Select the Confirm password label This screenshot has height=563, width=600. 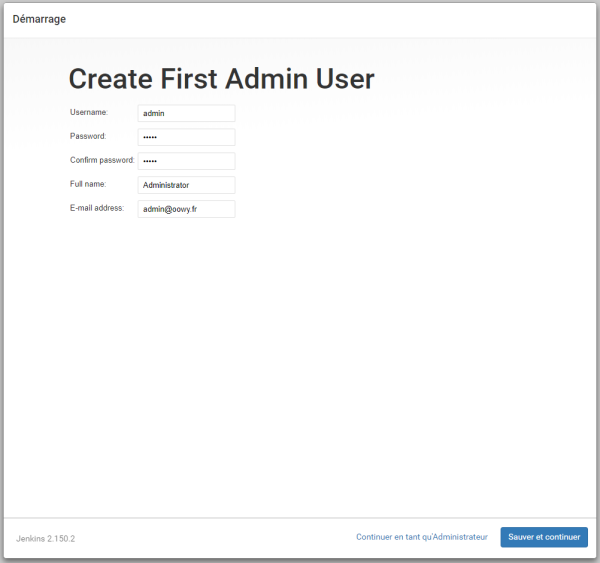point(102,160)
